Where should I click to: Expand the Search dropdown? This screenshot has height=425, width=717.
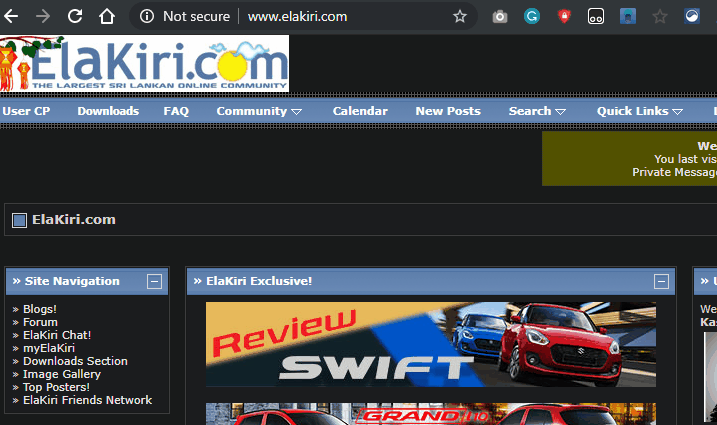pos(537,111)
